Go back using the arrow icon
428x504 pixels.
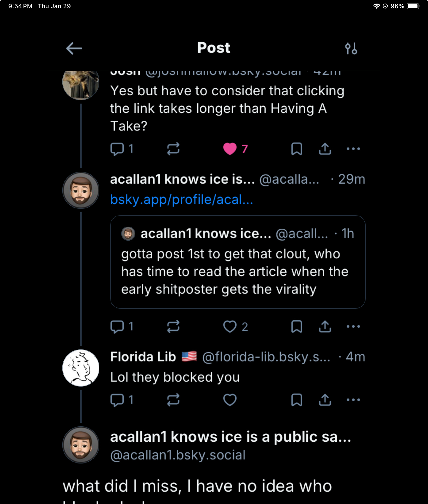point(74,48)
